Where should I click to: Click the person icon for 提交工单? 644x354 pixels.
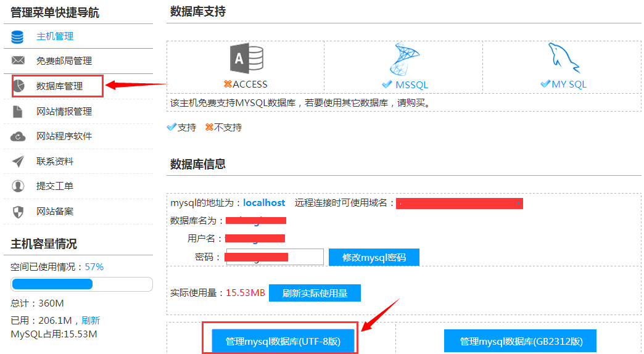[x=18, y=186]
